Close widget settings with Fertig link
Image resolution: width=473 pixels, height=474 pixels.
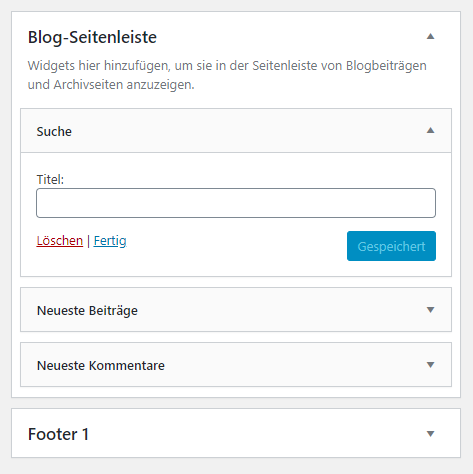(110, 241)
